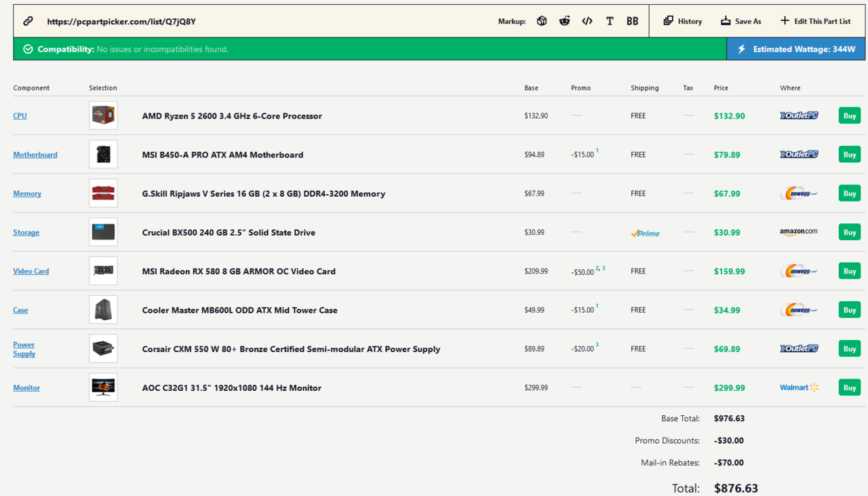
Task: Buy the Crucial BX500 SSD
Action: click(850, 232)
